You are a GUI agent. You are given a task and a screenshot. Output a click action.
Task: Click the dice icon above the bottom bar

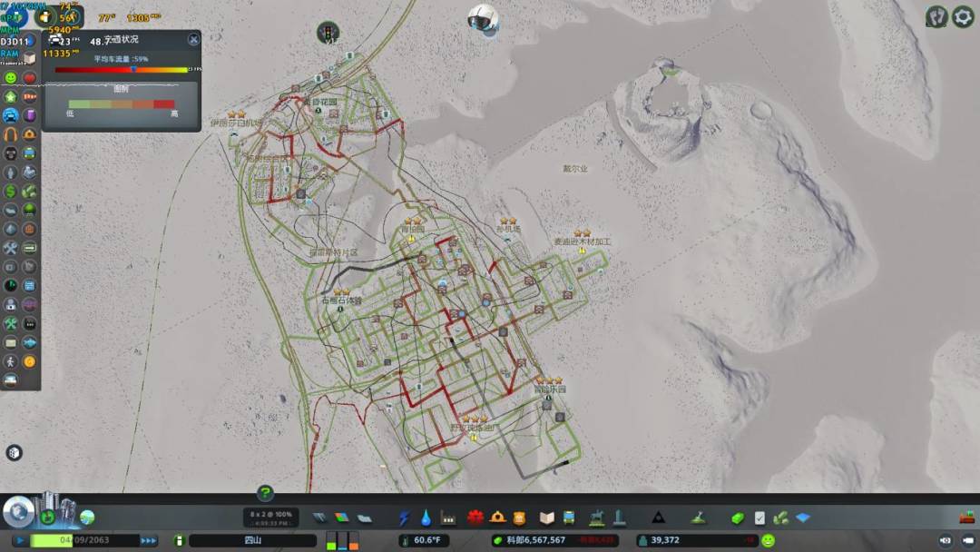pyautogui.click(x=14, y=453)
